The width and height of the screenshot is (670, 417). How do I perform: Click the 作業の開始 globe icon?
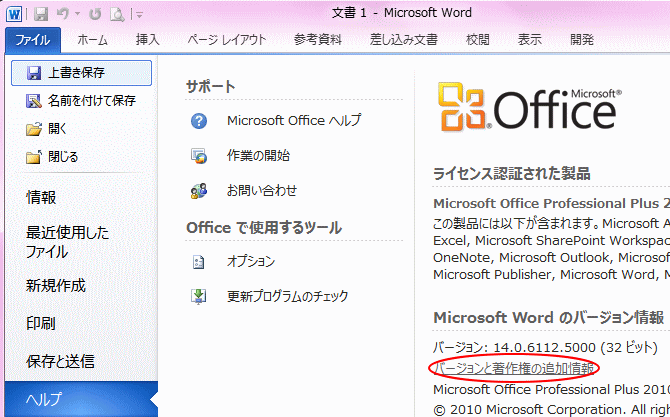pyautogui.click(x=199, y=156)
